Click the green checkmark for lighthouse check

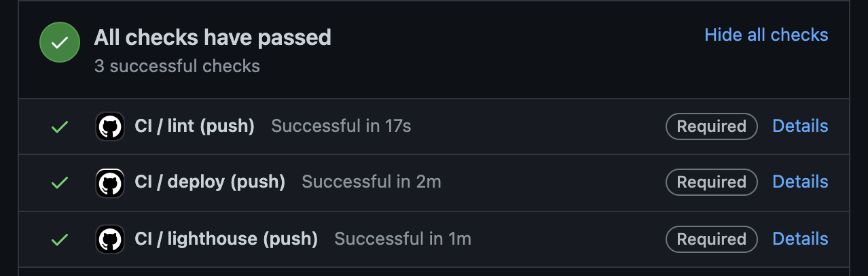pyautogui.click(x=60, y=239)
